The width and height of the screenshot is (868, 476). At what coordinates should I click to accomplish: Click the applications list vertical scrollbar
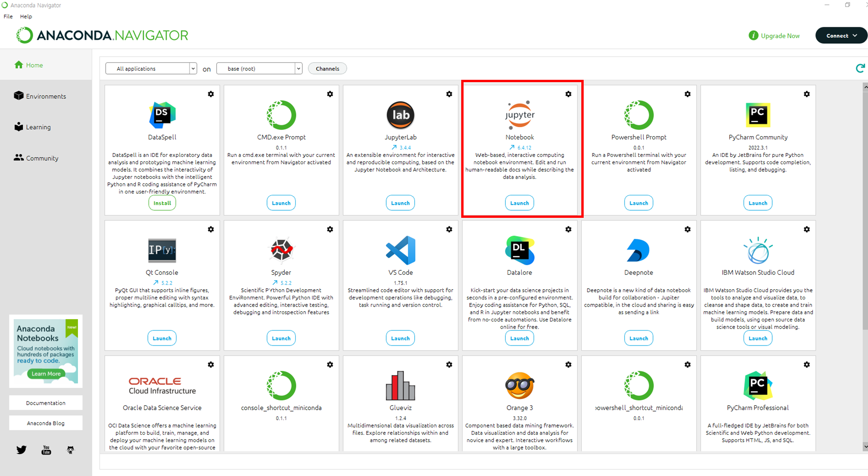(x=865, y=211)
